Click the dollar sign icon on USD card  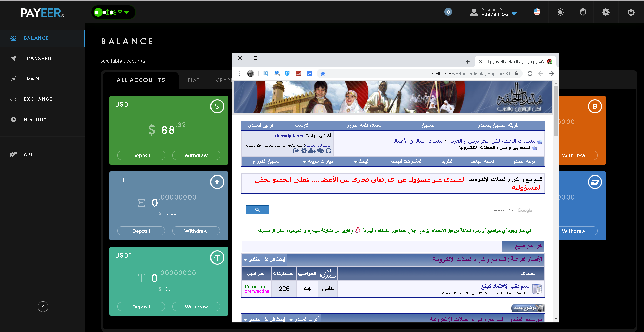click(x=217, y=106)
